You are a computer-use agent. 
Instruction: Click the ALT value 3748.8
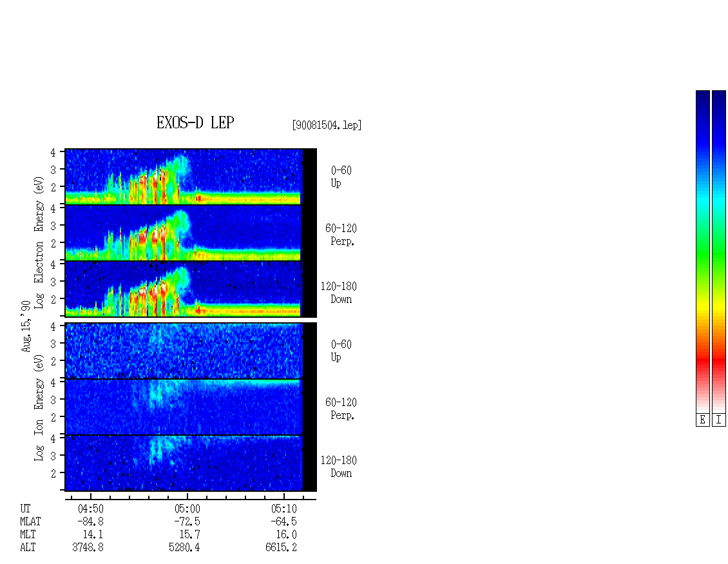(x=88, y=548)
